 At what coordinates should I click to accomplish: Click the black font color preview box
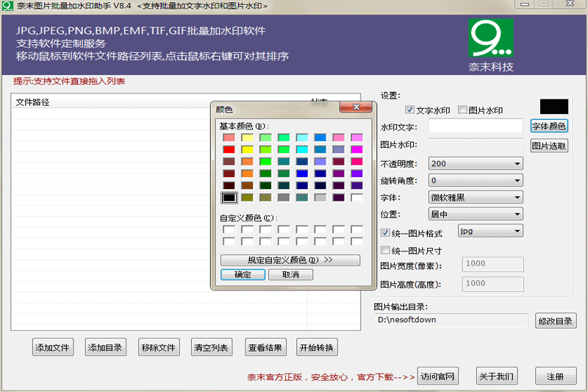tap(554, 107)
